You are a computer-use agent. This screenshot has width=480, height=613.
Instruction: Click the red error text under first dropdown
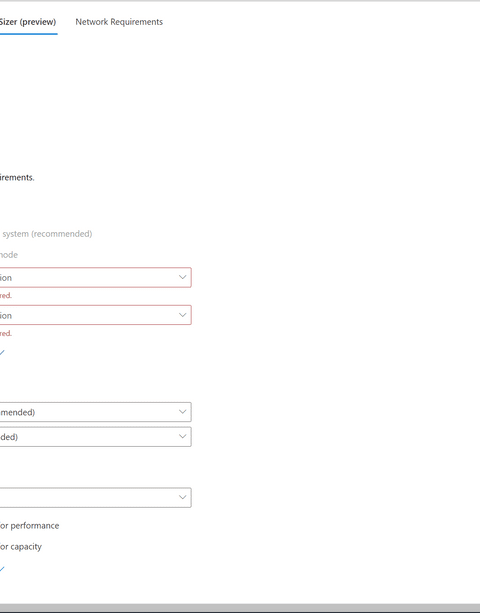6,296
